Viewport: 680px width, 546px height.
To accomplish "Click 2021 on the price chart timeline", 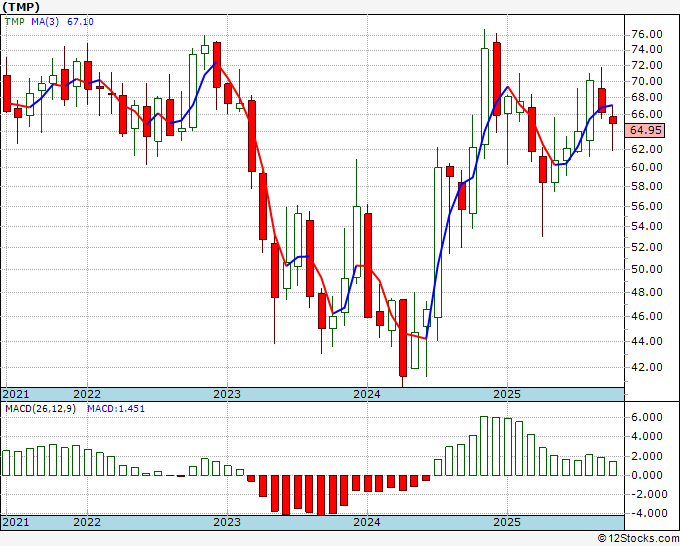I will point(16,394).
